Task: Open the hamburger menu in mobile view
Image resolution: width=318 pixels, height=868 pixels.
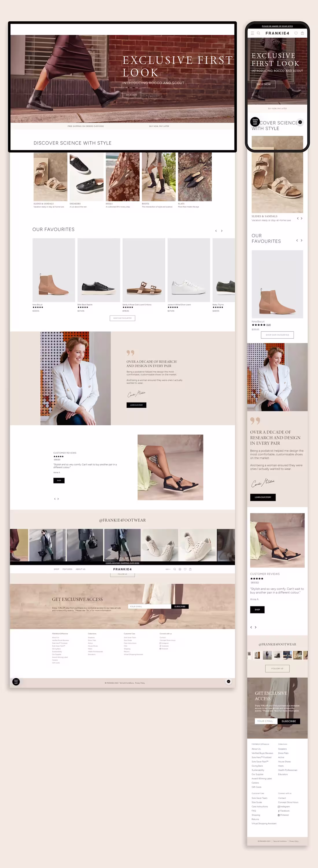Action: pyautogui.click(x=252, y=33)
